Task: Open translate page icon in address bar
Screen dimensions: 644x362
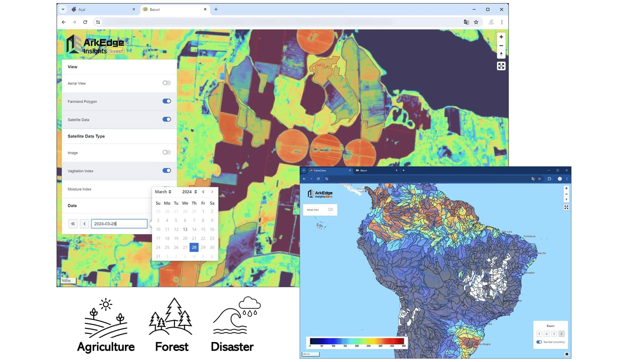Action: (x=466, y=22)
